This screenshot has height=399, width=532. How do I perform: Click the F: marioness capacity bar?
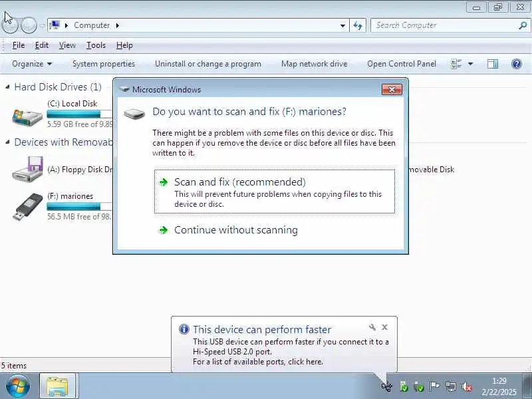(x=79, y=206)
